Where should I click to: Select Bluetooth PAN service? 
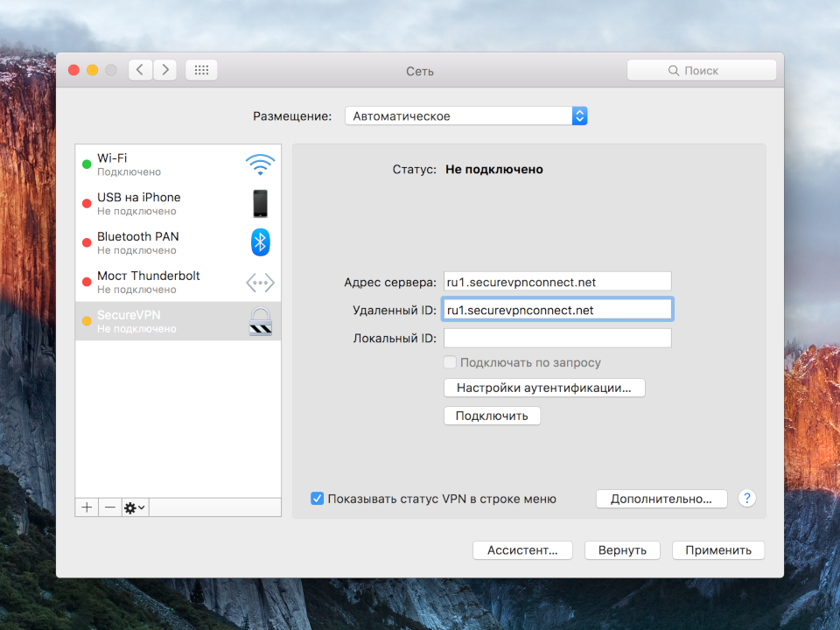[178, 242]
